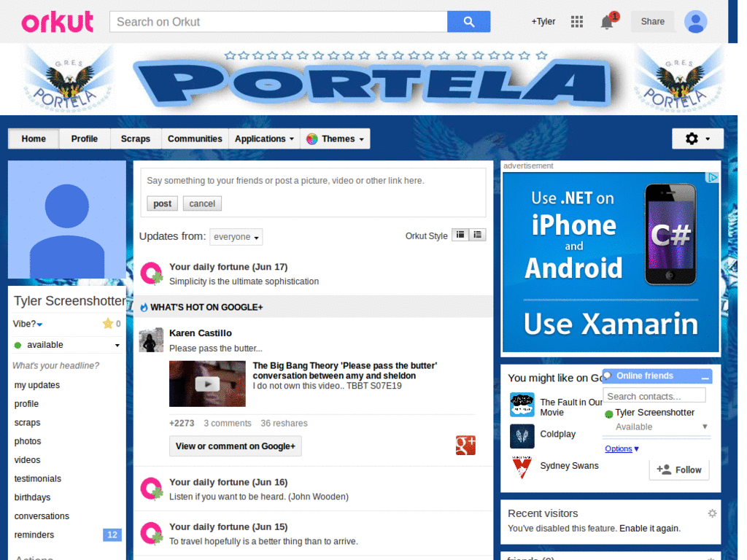Click the reminders count badge 12
The image size is (747, 560).
click(x=112, y=534)
